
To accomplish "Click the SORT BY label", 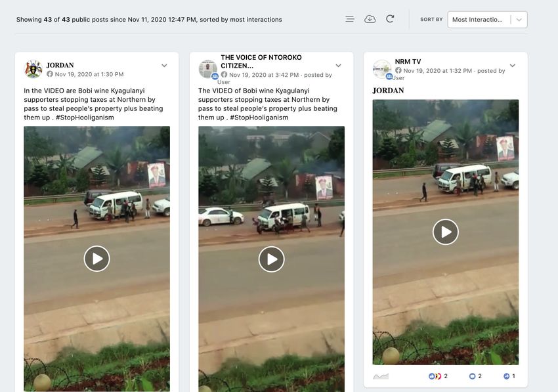I will coord(431,19).
